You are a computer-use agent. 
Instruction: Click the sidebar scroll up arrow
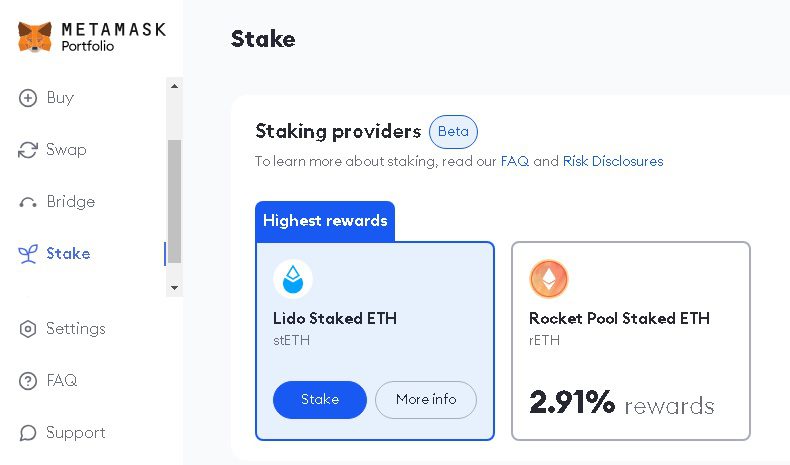point(175,86)
